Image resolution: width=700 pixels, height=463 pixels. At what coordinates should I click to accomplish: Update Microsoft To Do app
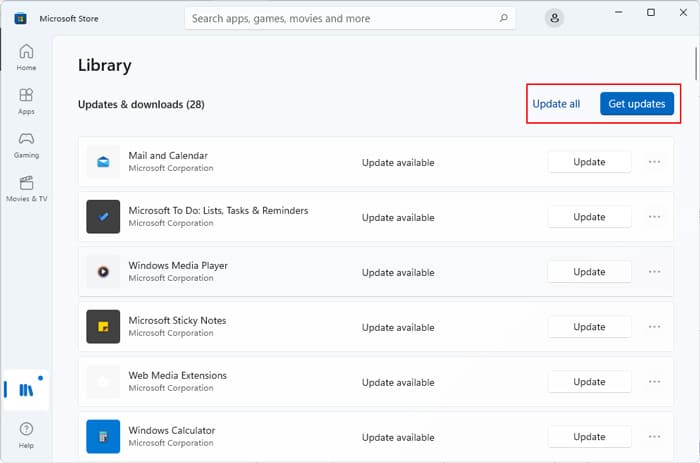589,217
